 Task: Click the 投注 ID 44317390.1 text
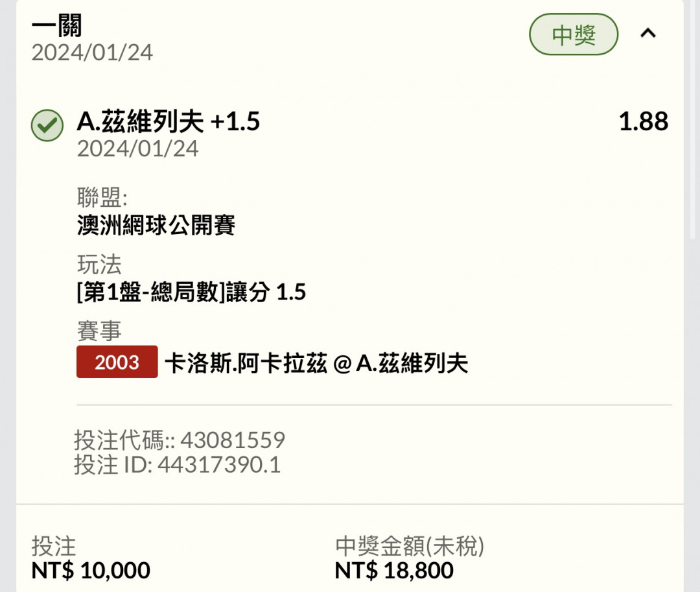pyautogui.click(x=177, y=465)
